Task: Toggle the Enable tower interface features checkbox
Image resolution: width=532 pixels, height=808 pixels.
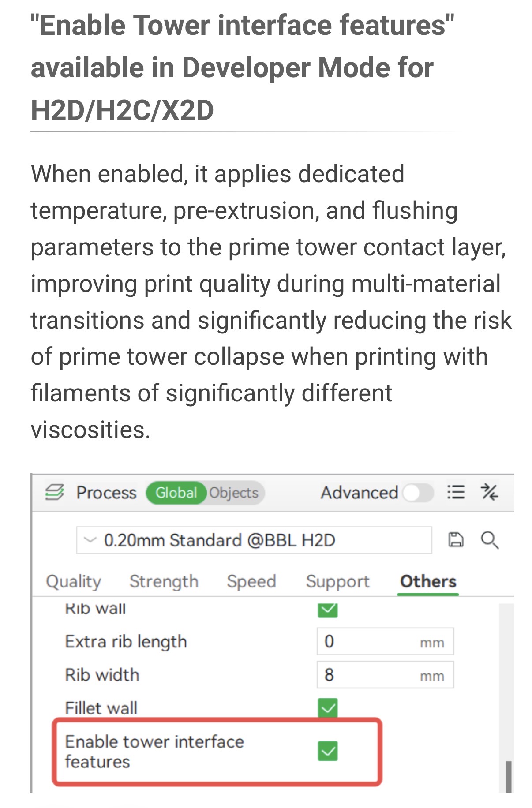Action: pyautogui.click(x=328, y=751)
